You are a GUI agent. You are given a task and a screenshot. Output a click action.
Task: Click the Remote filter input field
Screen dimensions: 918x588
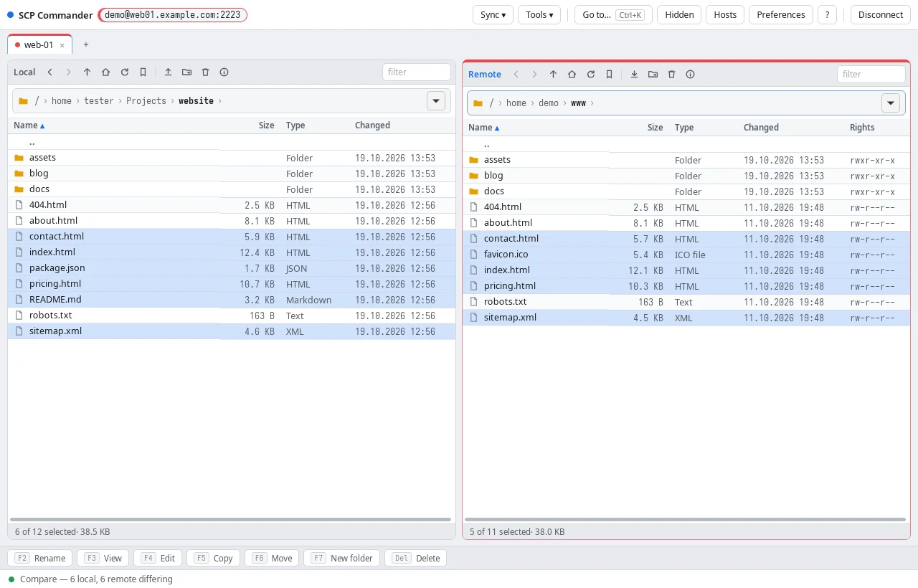tap(871, 74)
